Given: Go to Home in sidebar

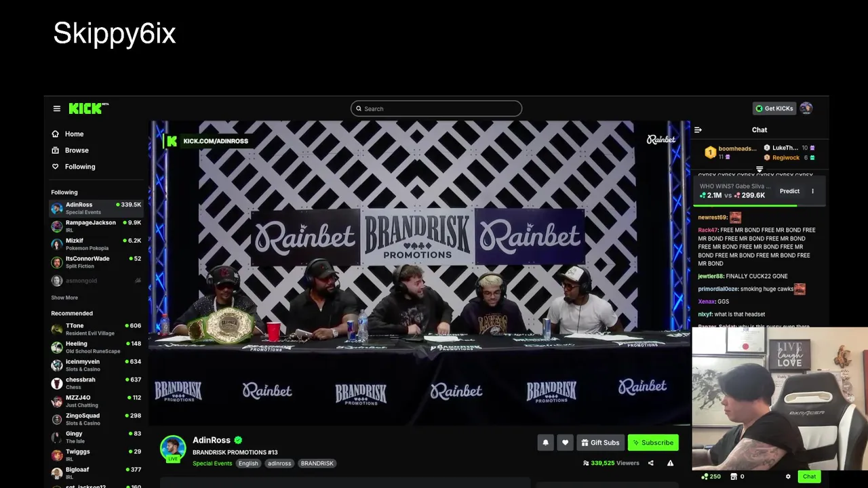Looking at the screenshot, I should (x=74, y=134).
